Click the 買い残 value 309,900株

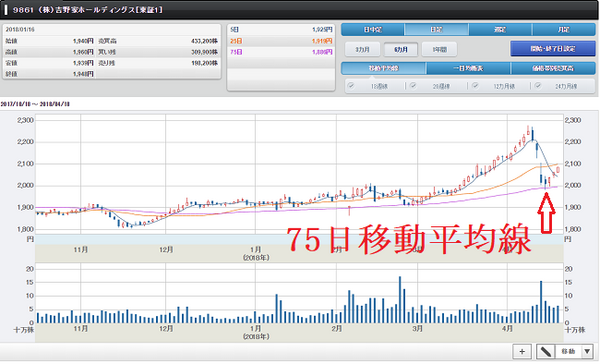204,52
